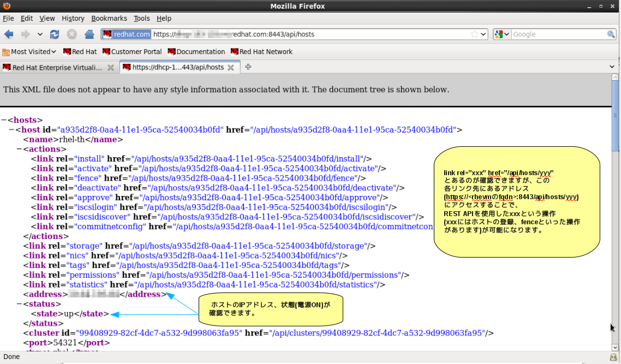Click the Forward navigation arrow
This screenshot has width=621, height=364.
(25, 34)
